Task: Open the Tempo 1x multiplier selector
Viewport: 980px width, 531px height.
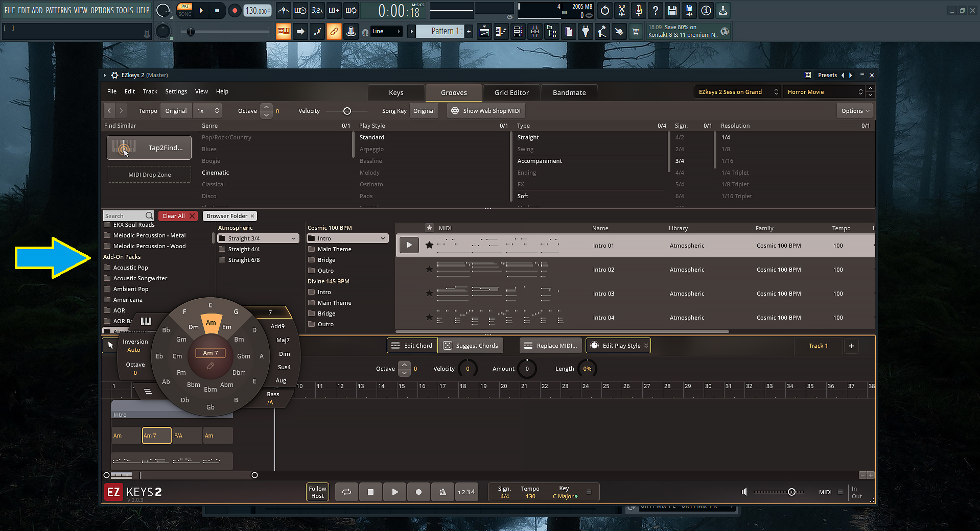Action: tap(208, 111)
